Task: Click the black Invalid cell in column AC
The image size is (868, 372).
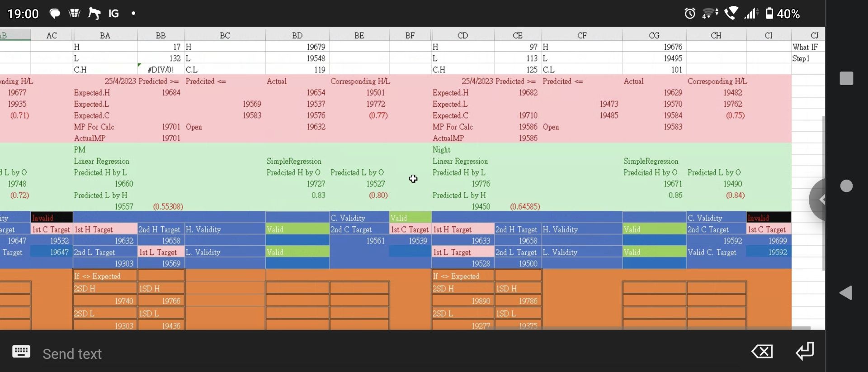Action: pos(52,218)
